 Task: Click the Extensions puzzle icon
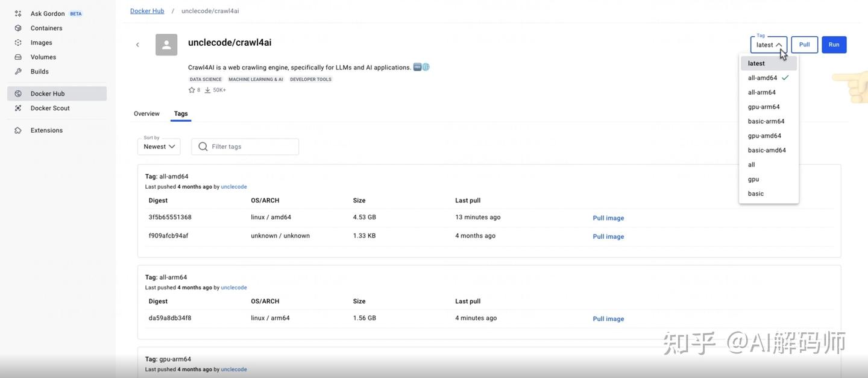pyautogui.click(x=18, y=130)
